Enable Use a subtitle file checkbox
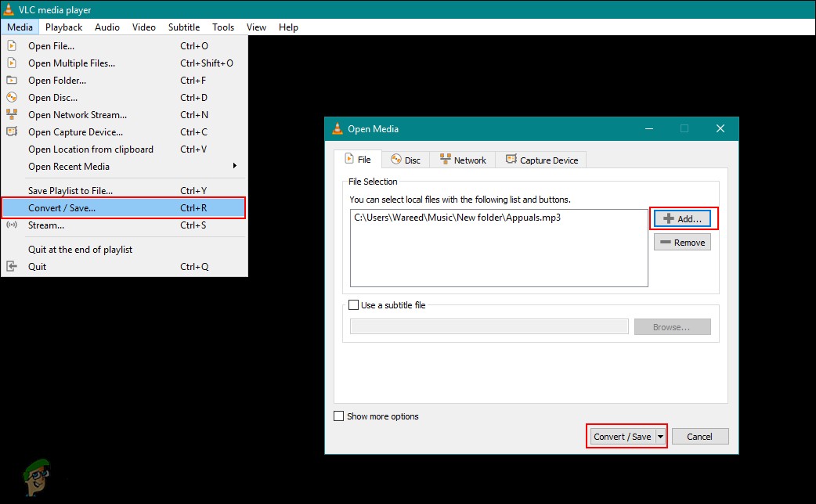816x504 pixels. click(x=353, y=304)
